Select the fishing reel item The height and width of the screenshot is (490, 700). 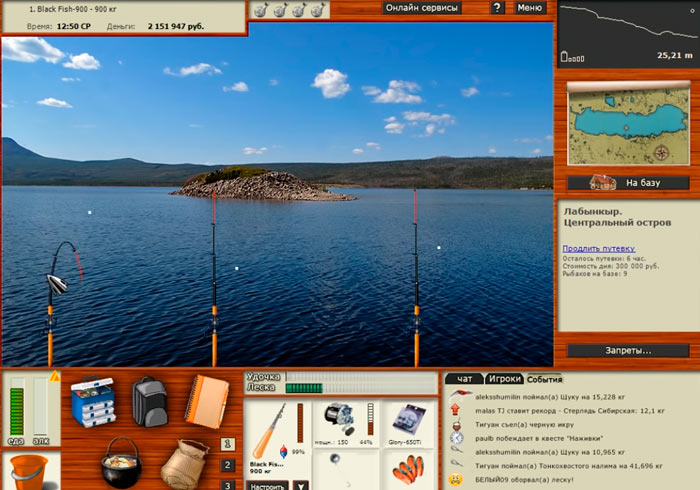[338, 417]
